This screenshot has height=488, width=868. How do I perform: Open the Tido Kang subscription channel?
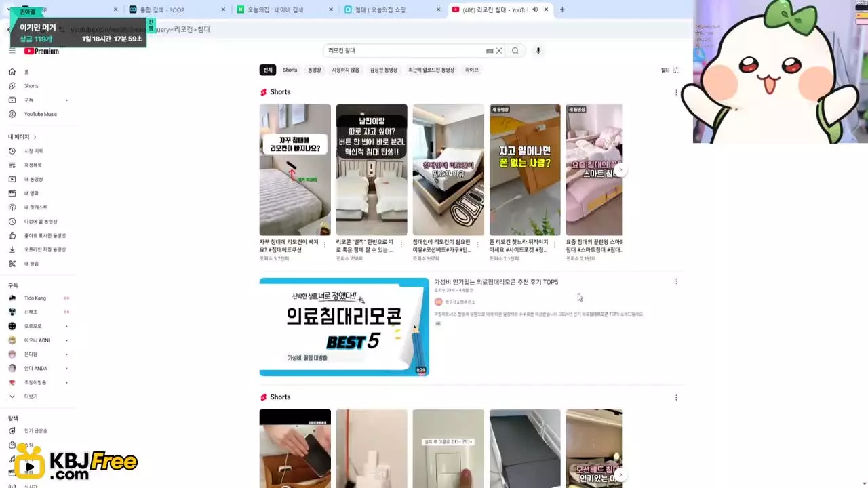click(35, 298)
